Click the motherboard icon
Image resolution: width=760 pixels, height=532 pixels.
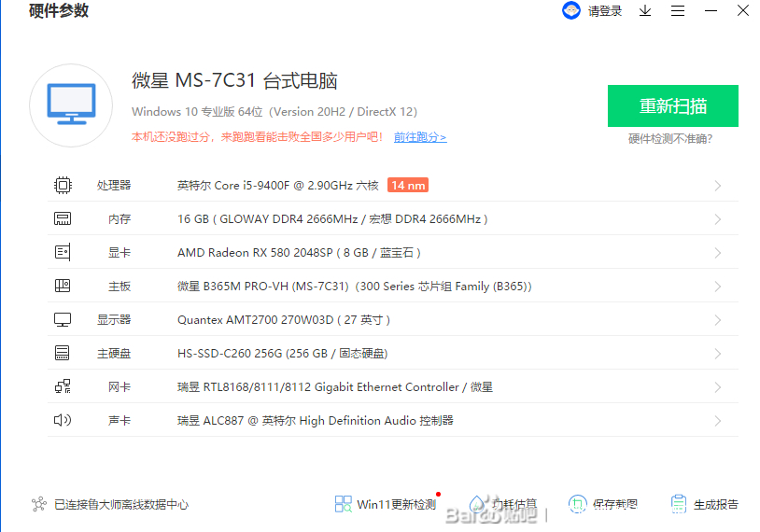63,286
